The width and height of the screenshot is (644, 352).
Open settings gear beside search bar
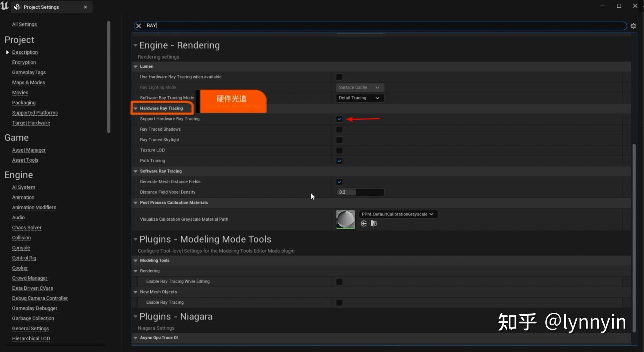[x=633, y=26]
